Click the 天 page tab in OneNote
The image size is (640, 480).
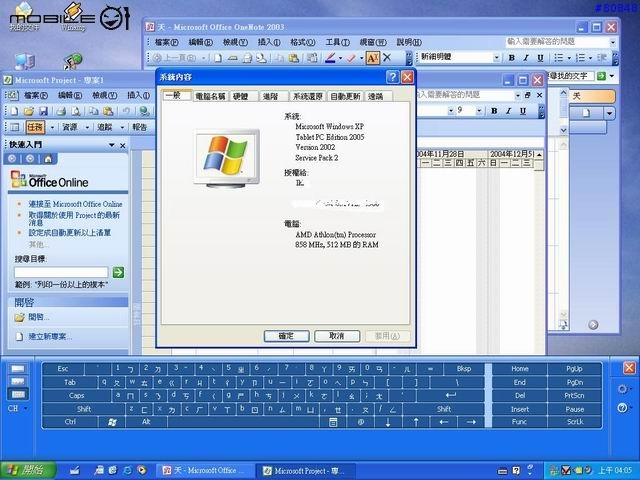point(592,96)
